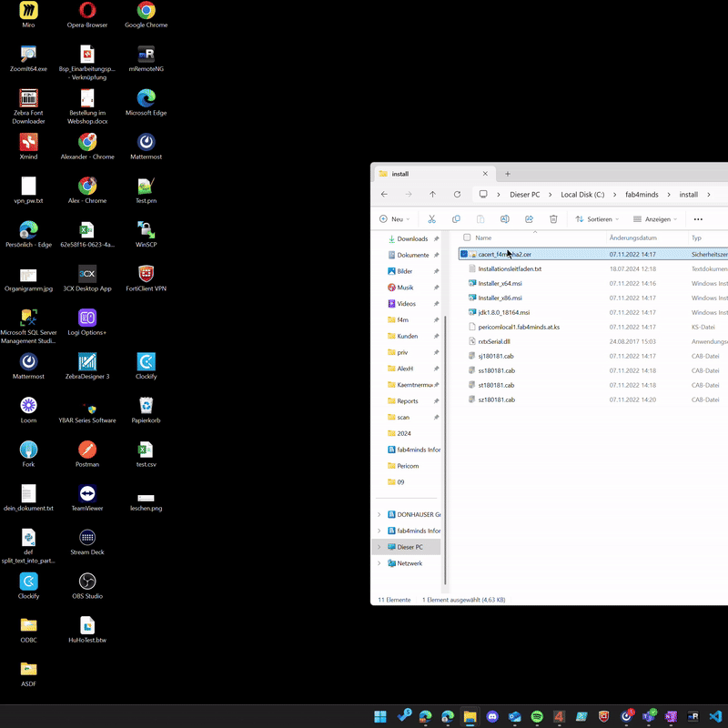Click the Rename icon in Explorer toolbar

(x=504, y=219)
